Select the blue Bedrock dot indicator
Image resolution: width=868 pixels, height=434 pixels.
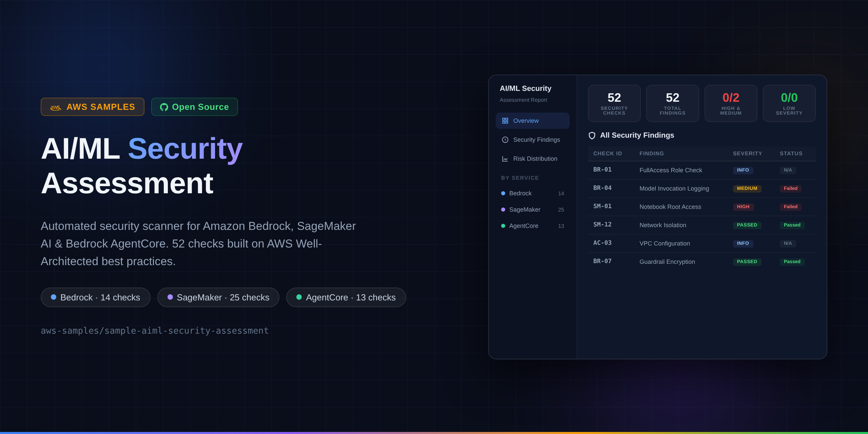point(503,193)
